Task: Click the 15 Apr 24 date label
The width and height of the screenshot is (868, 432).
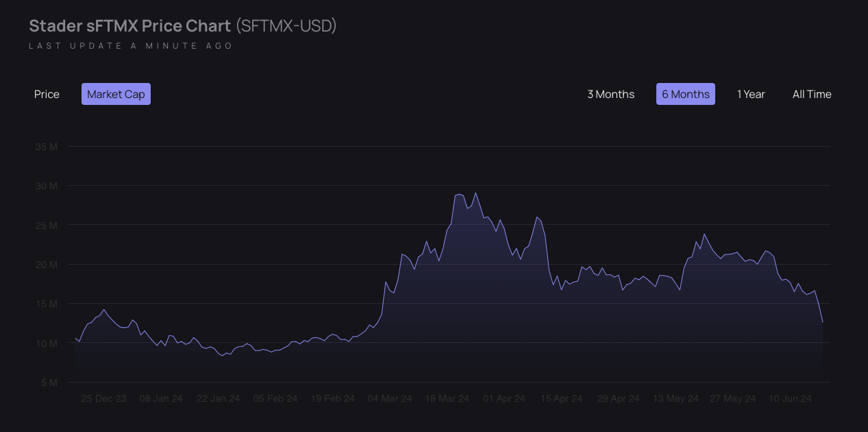Action: [x=561, y=398]
